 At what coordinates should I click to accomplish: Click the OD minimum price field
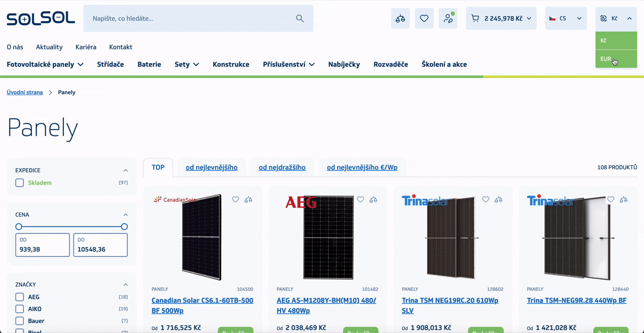point(42,245)
